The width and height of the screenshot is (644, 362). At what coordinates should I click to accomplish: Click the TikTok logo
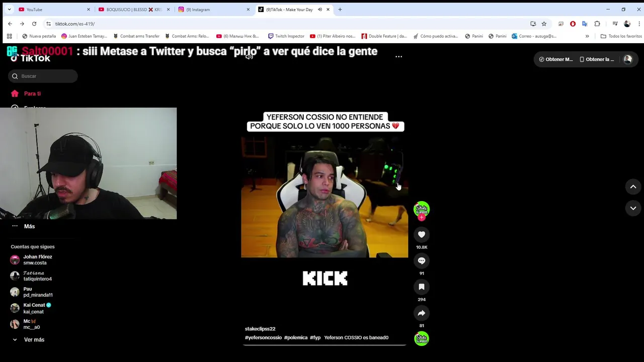pyautogui.click(x=30, y=58)
